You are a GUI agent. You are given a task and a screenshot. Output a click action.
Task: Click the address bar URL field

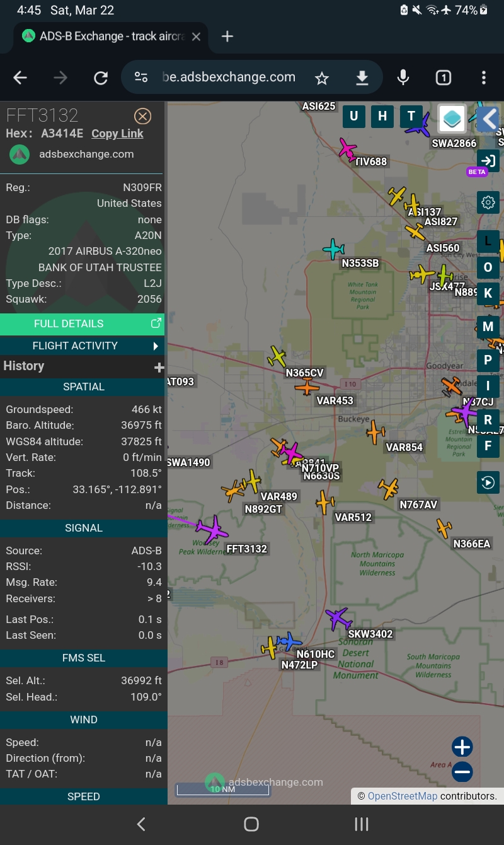tap(229, 78)
